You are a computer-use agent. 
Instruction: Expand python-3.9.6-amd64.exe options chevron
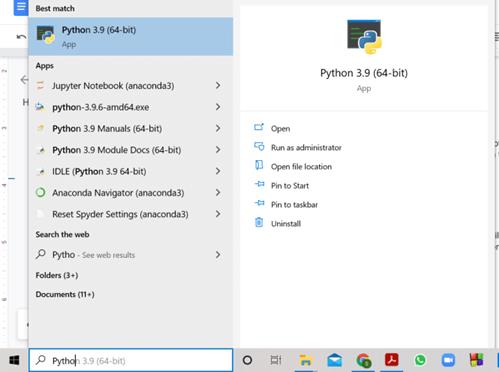pos(218,107)
